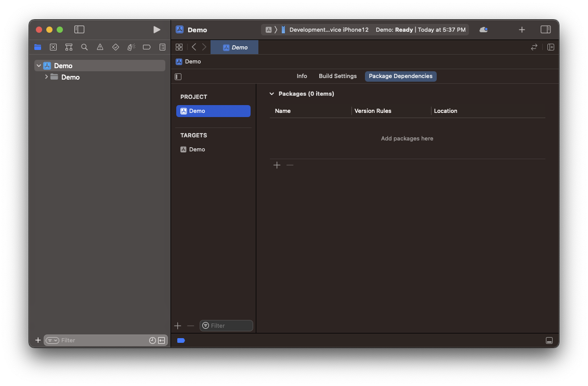
Task: Select the Demo target in TARGETS list
Action: [197, 149]
